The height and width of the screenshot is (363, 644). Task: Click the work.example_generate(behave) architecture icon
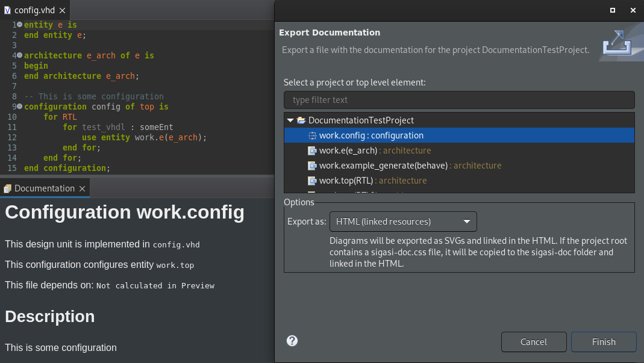[x=312, y=166]
